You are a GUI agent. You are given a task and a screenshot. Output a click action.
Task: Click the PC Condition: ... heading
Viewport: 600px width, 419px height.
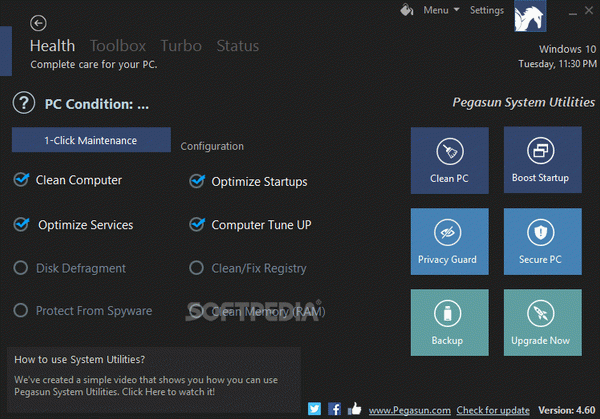point(97,104)
